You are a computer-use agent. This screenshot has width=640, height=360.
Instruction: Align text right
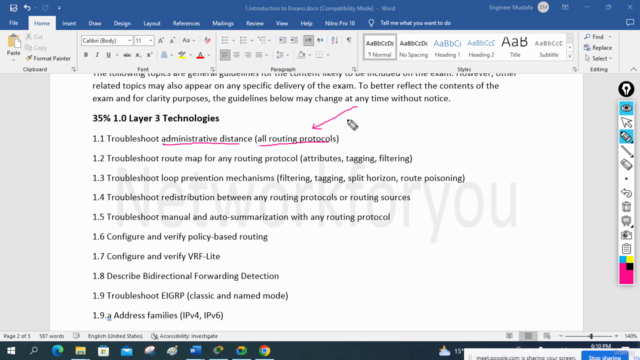click(x=247, y=55)
